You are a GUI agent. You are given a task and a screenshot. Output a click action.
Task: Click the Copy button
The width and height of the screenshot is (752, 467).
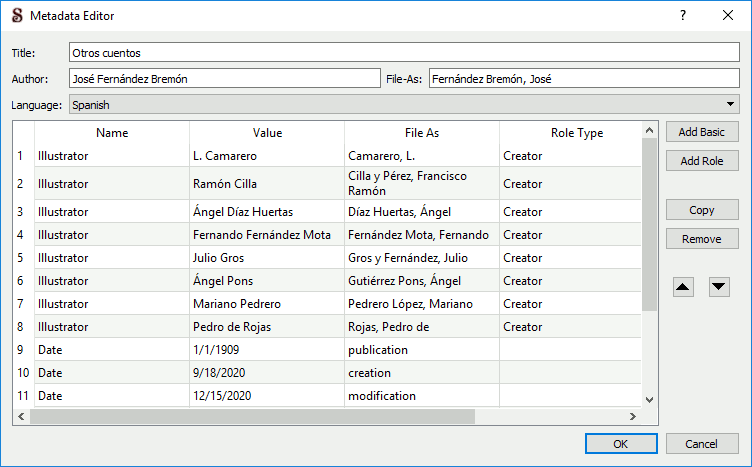click(702, 210)
